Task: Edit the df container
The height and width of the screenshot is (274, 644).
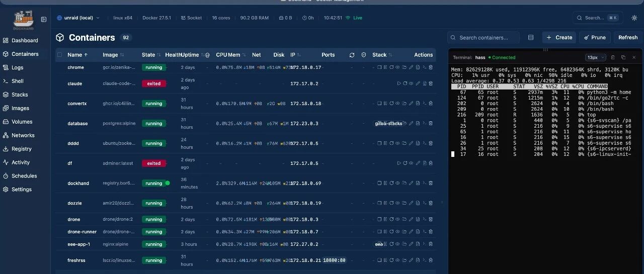Action: click(418, 163)
